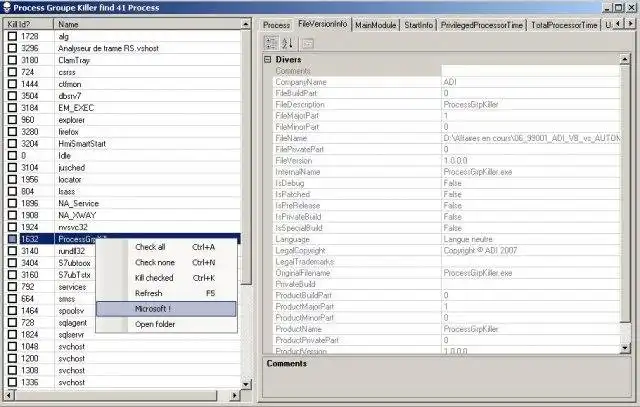Select the OriginalFilename property row

tap(446, 273)
